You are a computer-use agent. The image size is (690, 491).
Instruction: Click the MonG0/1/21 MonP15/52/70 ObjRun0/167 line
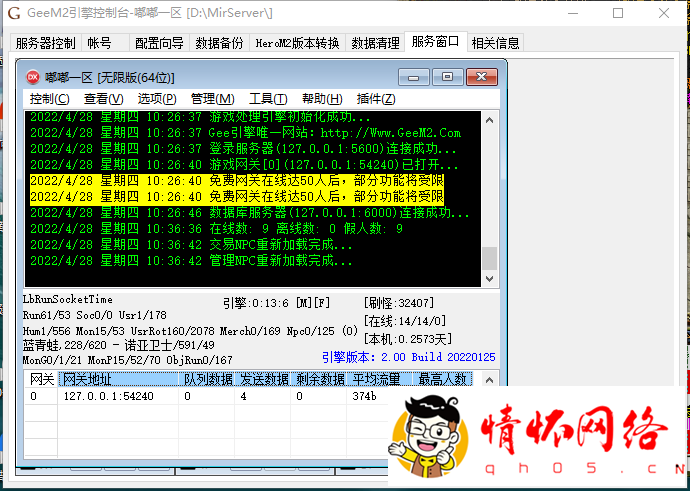point(127,360)
